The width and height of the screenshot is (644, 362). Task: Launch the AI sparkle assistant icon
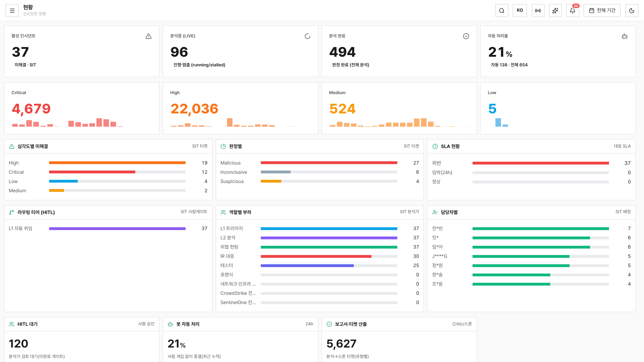tap(555, 10)
